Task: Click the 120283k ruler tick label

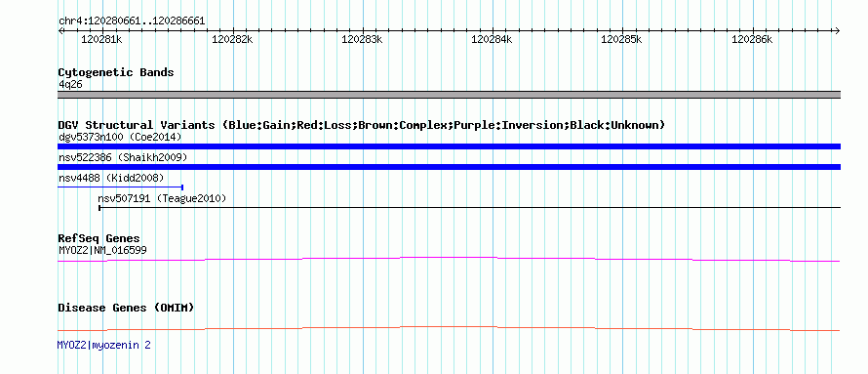Action: [362, 39]
